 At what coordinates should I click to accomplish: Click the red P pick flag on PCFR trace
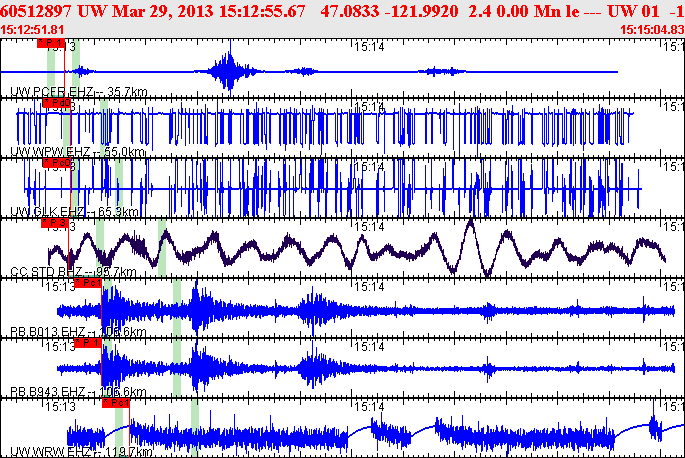pyautogui.click(x=50, y=44)
